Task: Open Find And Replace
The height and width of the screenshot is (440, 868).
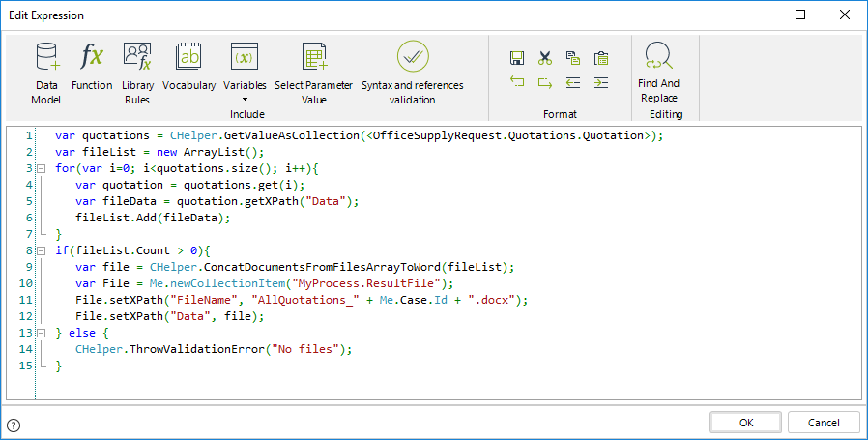Action: tap(659, 72)
